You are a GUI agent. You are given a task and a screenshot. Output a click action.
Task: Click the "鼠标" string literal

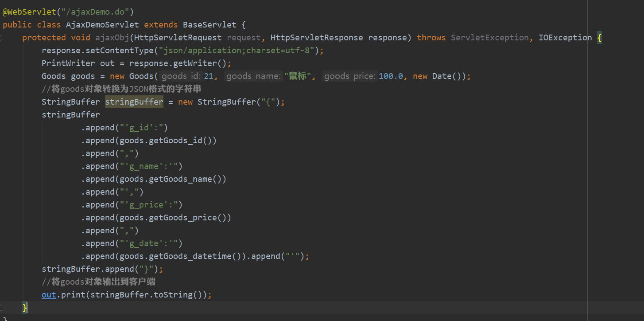(x=297, y=76)
